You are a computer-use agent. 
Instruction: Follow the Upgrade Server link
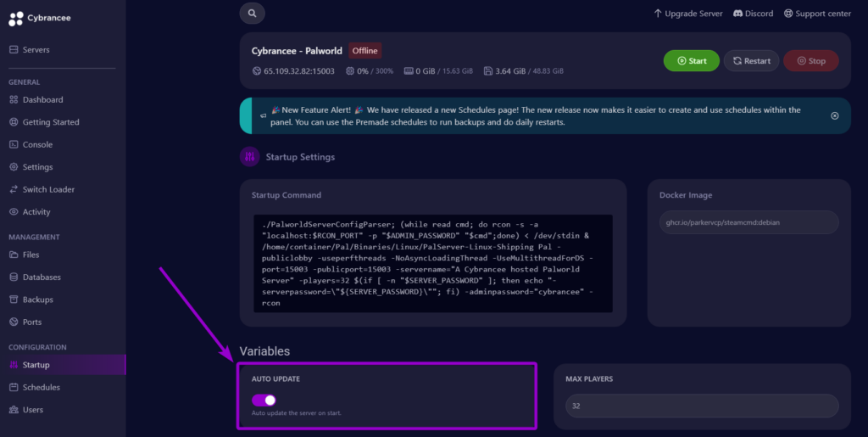tap(688, 14)
